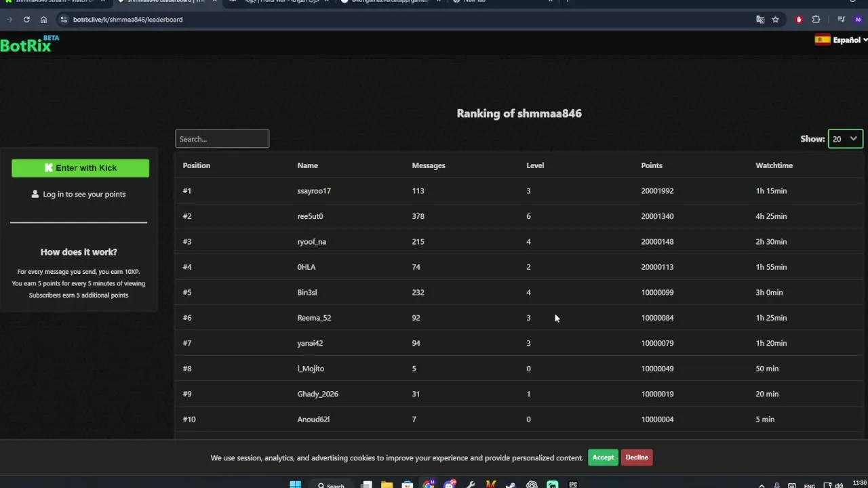Click messages count 378

tap(418, 216)
